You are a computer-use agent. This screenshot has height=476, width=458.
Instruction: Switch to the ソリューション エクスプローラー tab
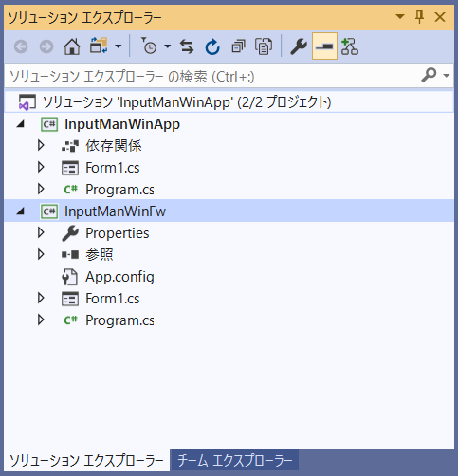tap(86, 460)
